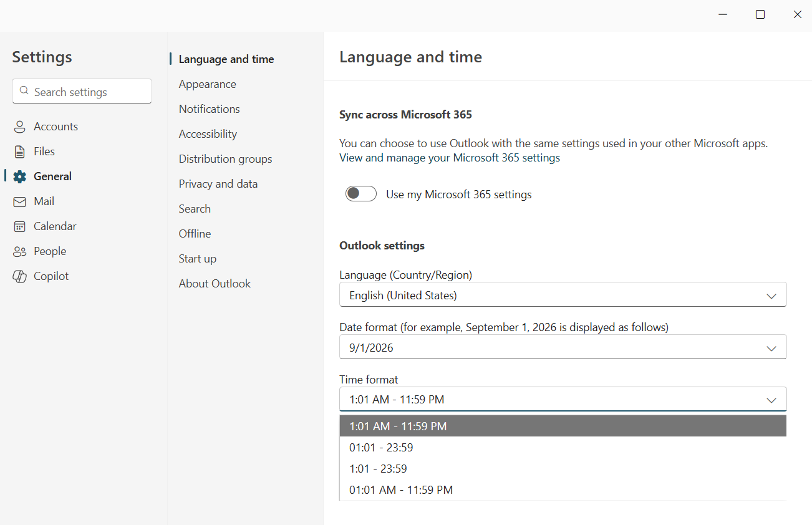
Task: Open the About Outlook page
Action: pos(215,283)
